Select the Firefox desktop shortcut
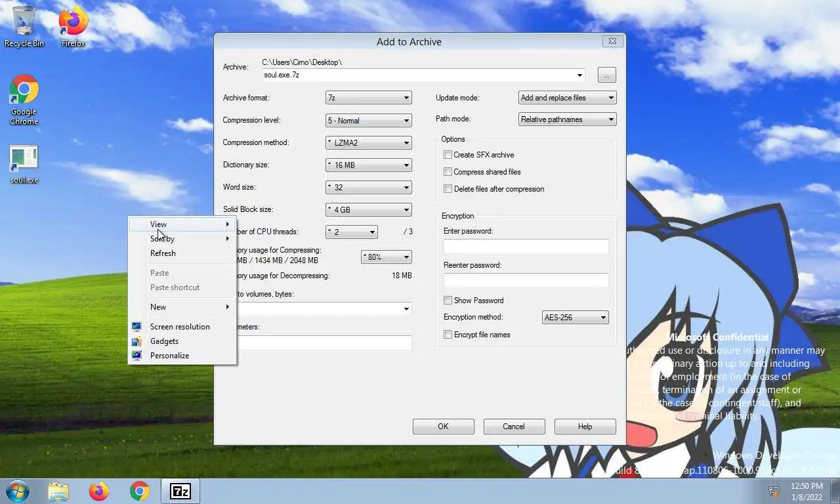Image resolution: width=840 pixels, height=504 pixels. click(x=73, y=27)
